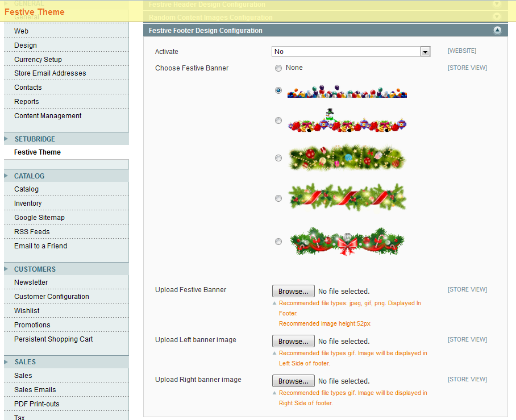Viewport: 516px width, 420px height.
Task: Collapse the CUSTOMERS sidebar group
Action: coord(35,269)
